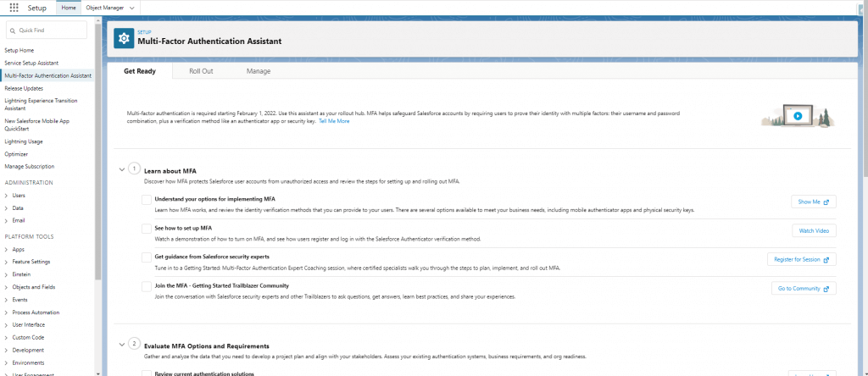Click the ADMINISTRATION section label
Image resolution: width=868 pixels, height=376 pixels.
click(x=29, y=183)
